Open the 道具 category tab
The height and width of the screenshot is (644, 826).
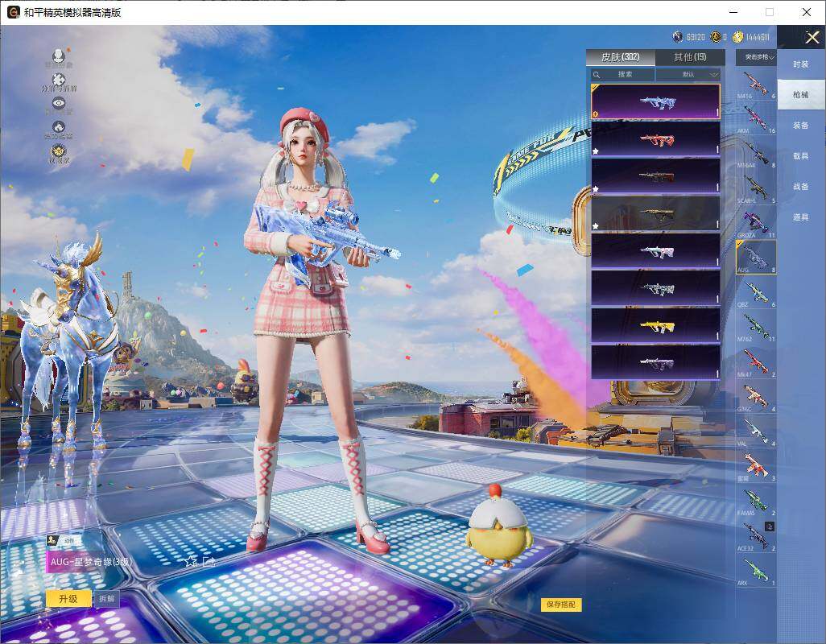tap(801, 217)
